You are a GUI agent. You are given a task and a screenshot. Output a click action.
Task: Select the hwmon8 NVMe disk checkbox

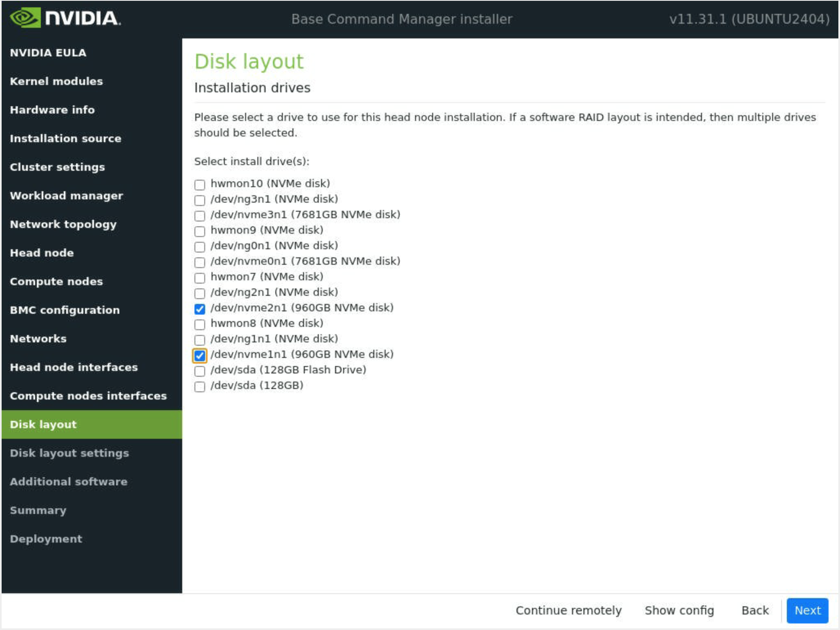(199, 324)
